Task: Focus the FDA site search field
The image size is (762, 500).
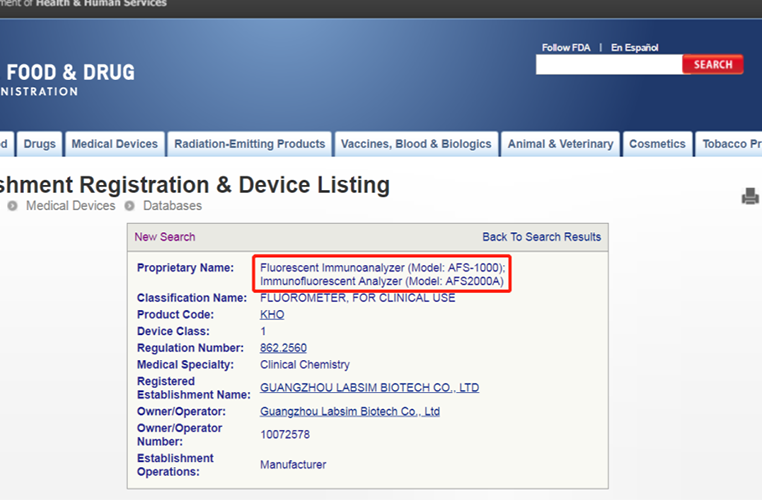Action: click(x=608, y=65)
